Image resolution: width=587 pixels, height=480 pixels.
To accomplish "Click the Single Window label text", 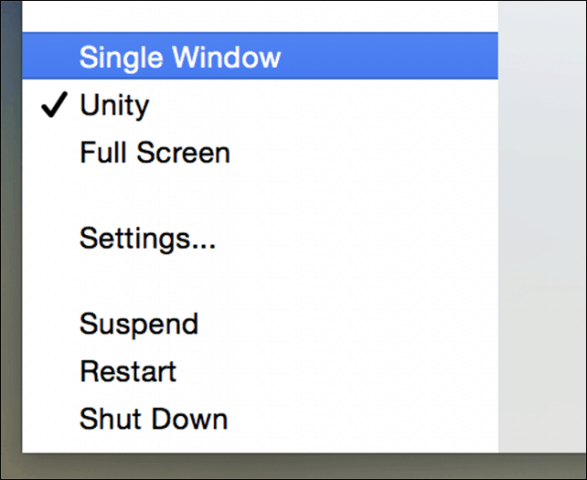I will [x=180, y=58].
